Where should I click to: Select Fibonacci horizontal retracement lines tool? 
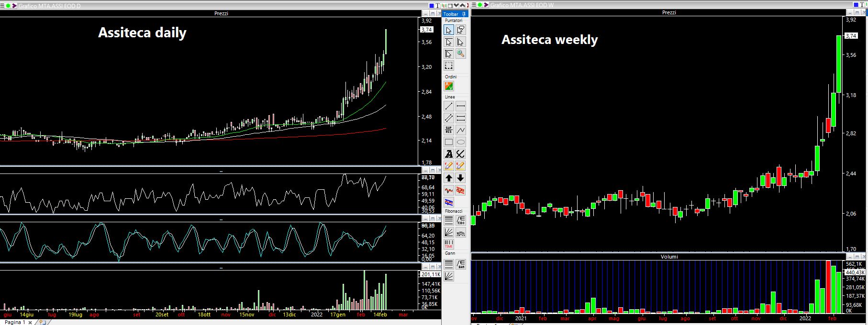(448, 221)
